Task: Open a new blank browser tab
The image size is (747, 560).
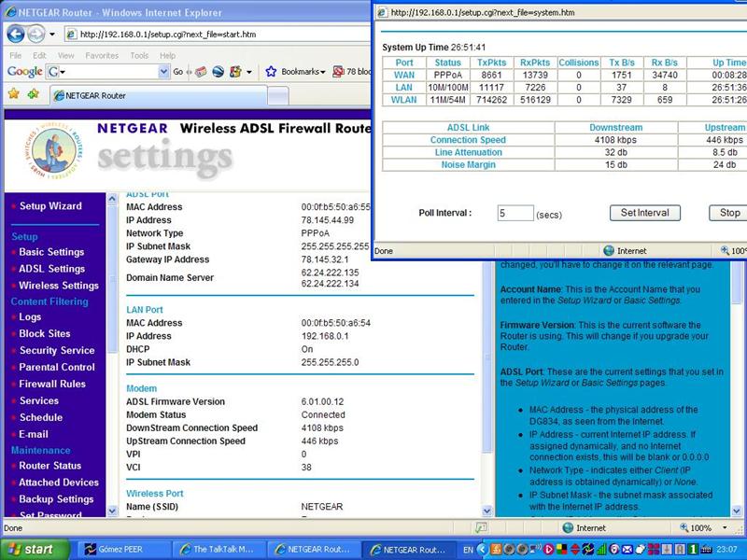Action: coord(278,96)
